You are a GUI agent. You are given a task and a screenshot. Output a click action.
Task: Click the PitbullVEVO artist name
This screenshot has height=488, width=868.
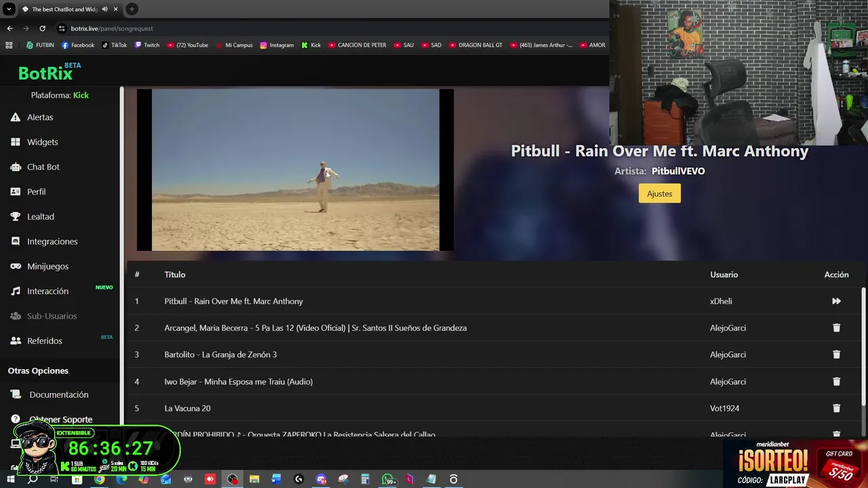point(678,171)
